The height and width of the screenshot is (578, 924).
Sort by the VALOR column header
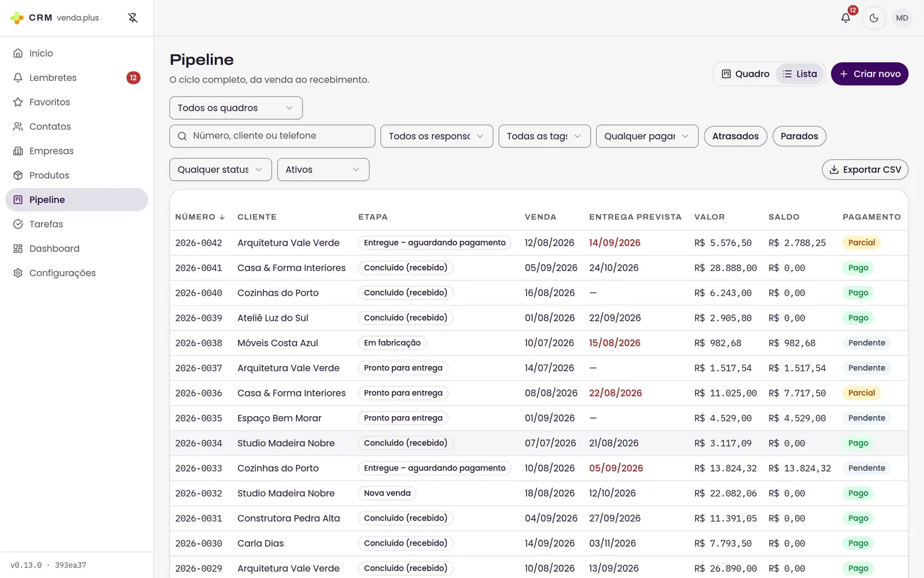click(x=709, y=217)
